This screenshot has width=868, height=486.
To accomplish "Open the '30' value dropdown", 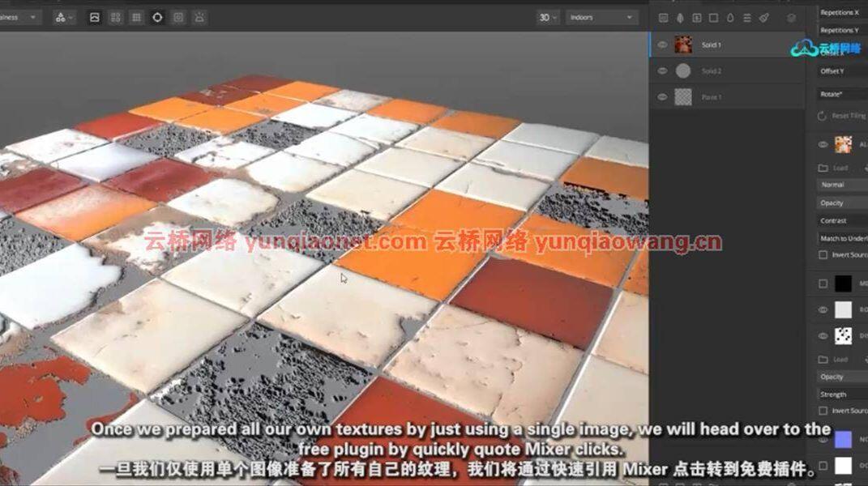I will tap(548, 17).
